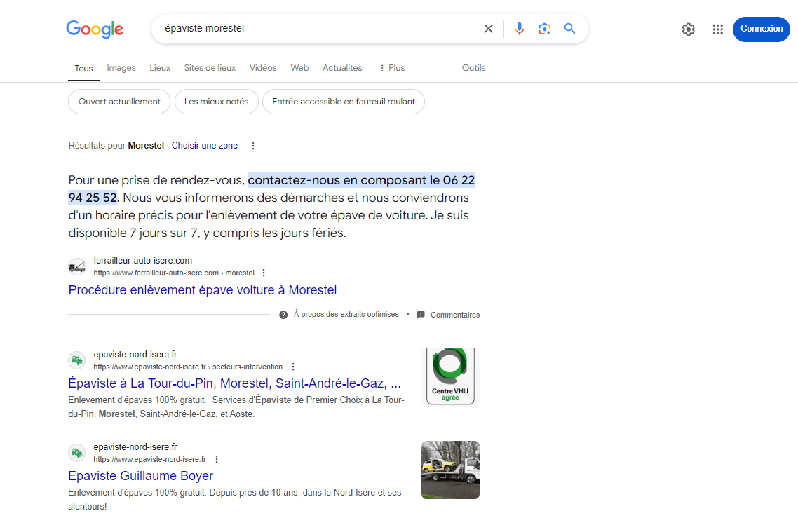Apply the Ouvert actuellement filter chip
This screenshot has width=798, height=532.
click(119, 102)
